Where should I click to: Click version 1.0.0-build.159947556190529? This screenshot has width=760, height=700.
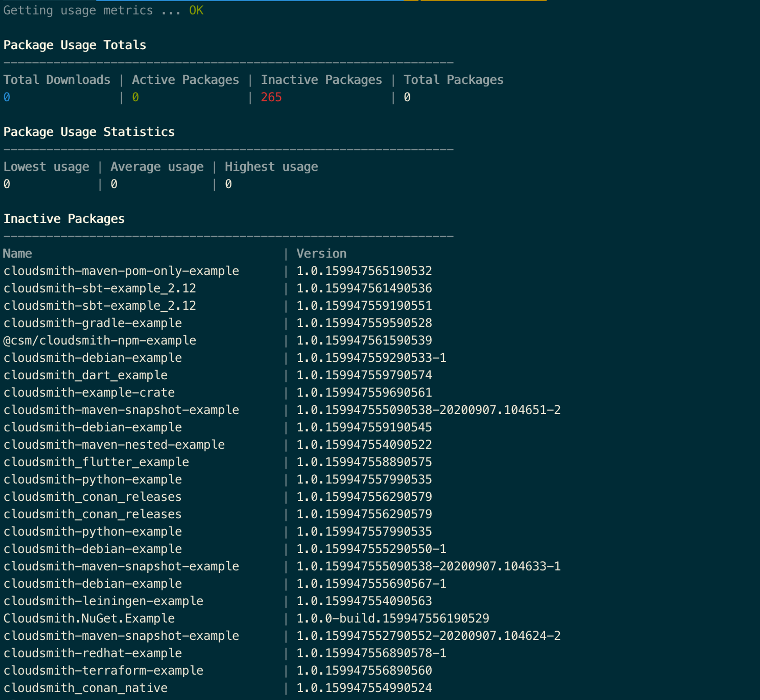click(x=393, y=618)
